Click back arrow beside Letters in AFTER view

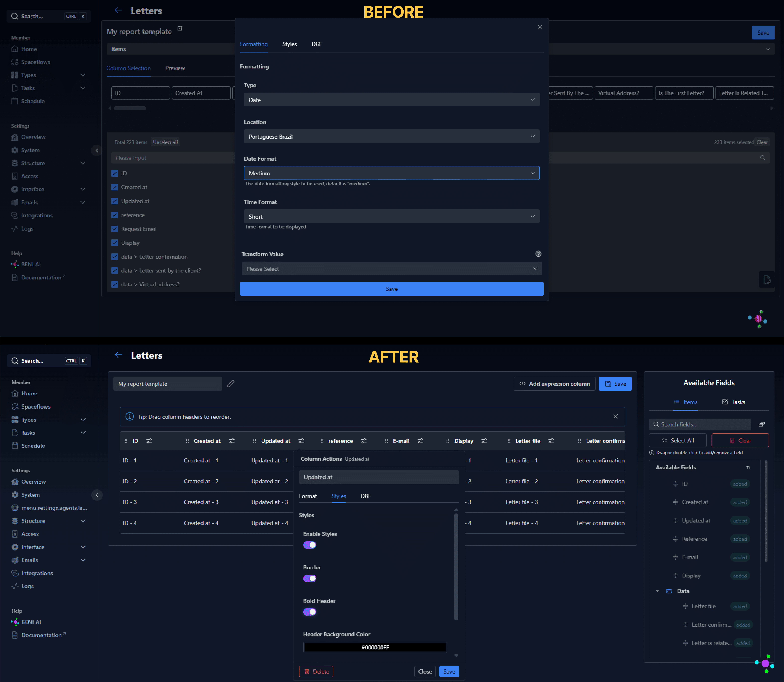(119, 355)
